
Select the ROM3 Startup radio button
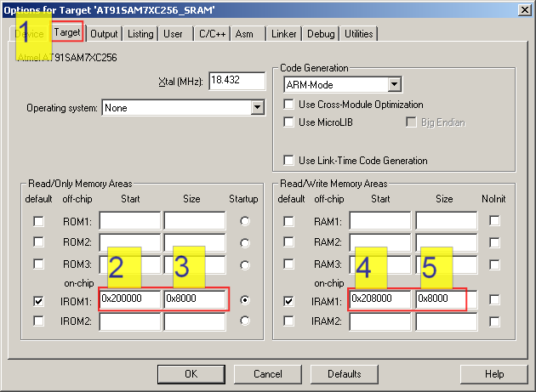pyautogui.click(x=245, y=265)
